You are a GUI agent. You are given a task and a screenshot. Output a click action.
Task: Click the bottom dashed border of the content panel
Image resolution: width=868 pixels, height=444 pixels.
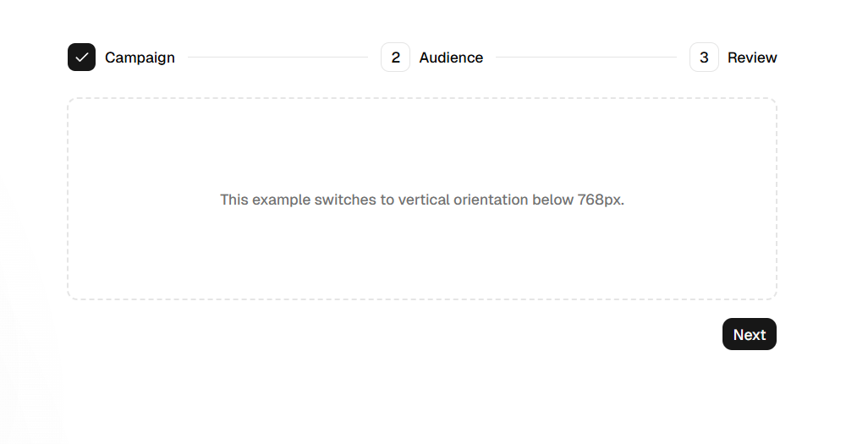pyautogui.click(x=422, y=299)
